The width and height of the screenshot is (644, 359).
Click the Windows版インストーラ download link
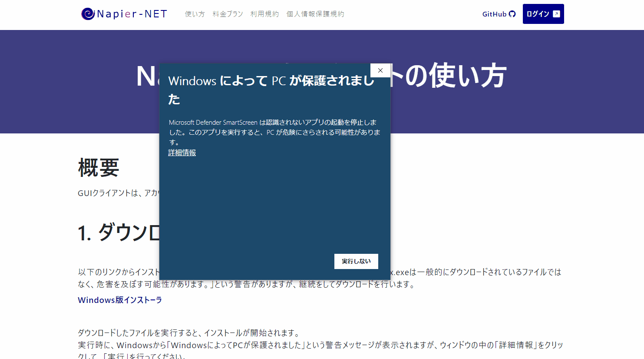click(x=120, y=300)
